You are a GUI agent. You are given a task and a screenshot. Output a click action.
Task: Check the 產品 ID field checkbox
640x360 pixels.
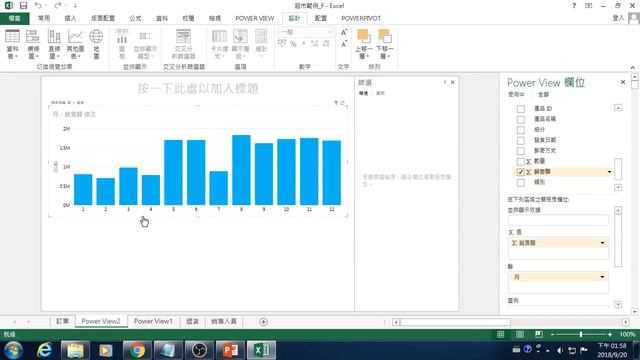coord(521,109)
